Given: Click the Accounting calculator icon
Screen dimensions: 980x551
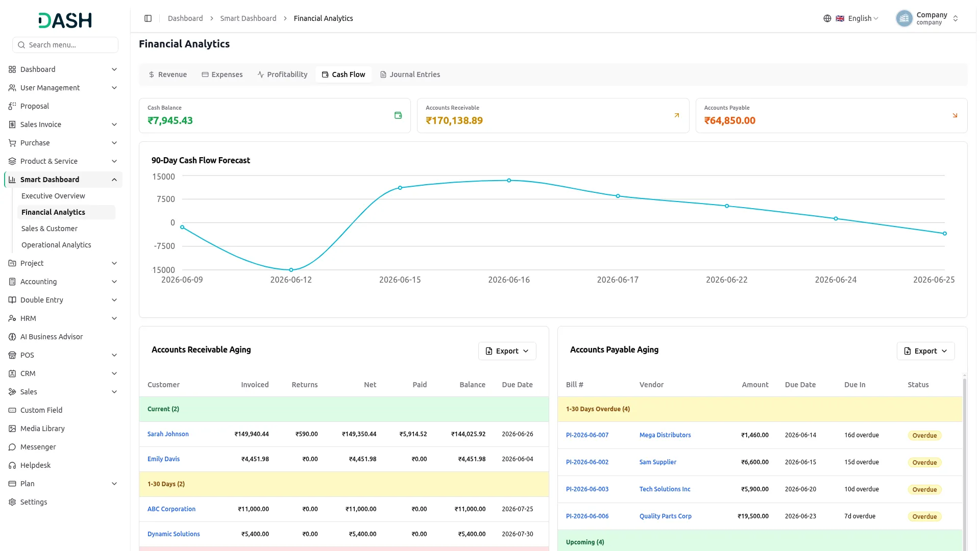Looking at the screenshot, I should coord(12,282).
